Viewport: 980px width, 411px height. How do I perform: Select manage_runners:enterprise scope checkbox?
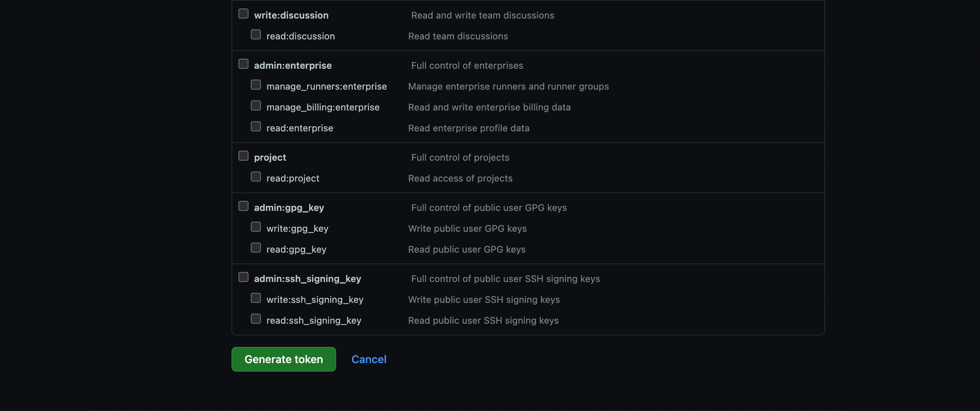coord(256,85)
